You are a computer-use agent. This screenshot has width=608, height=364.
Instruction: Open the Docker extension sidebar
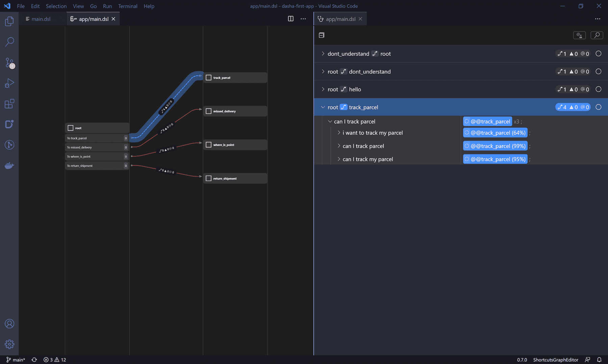[9, 165]
